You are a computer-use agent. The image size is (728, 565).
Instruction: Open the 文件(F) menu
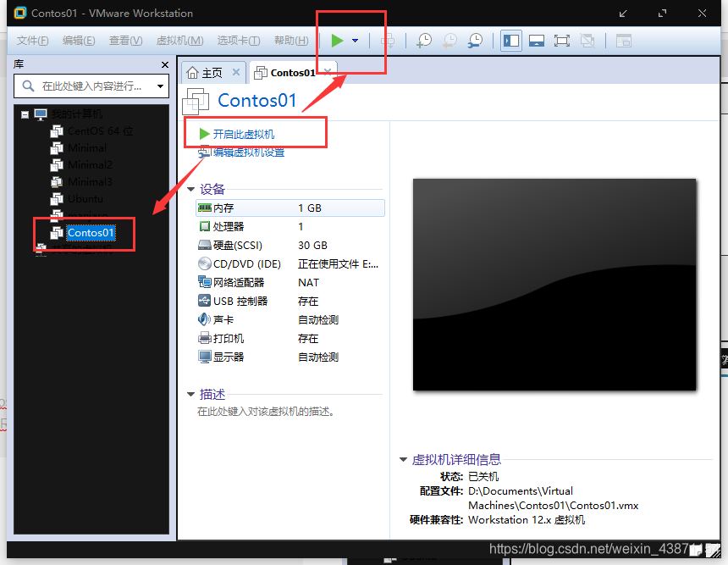click(x=32, y=41)
